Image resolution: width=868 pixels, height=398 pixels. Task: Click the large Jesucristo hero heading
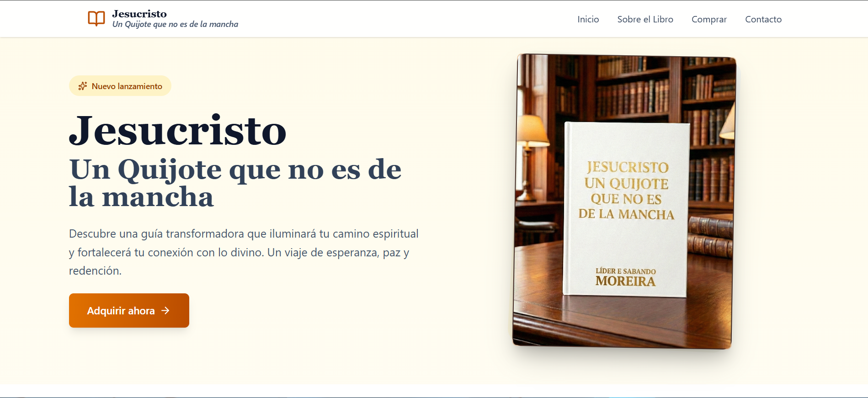[x=177, y=131]
